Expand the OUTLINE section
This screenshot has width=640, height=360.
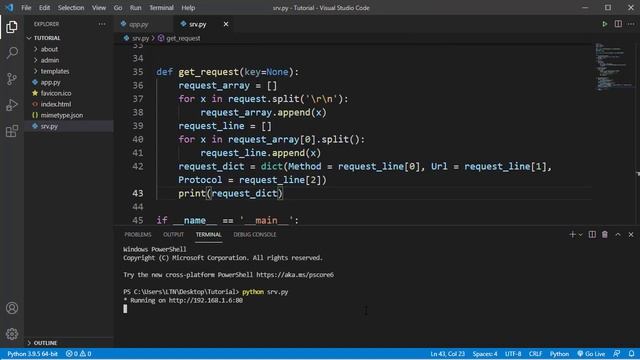tap(69, 343)
